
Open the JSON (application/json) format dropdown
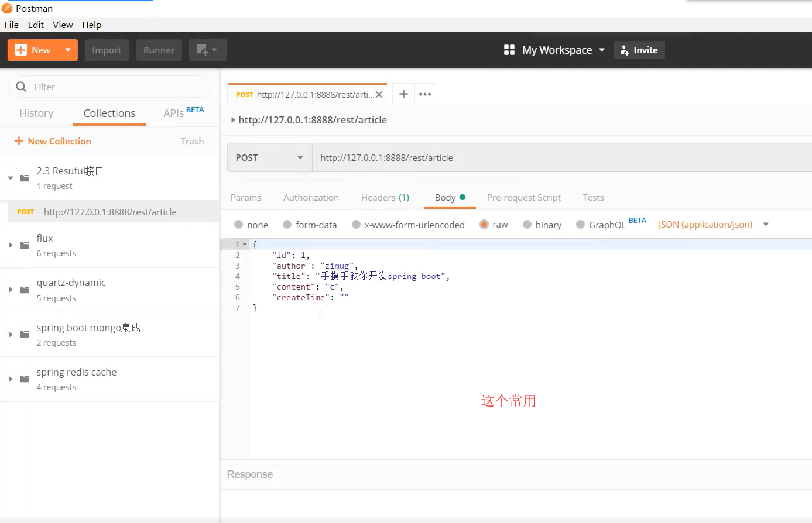(x=713, y=225)
